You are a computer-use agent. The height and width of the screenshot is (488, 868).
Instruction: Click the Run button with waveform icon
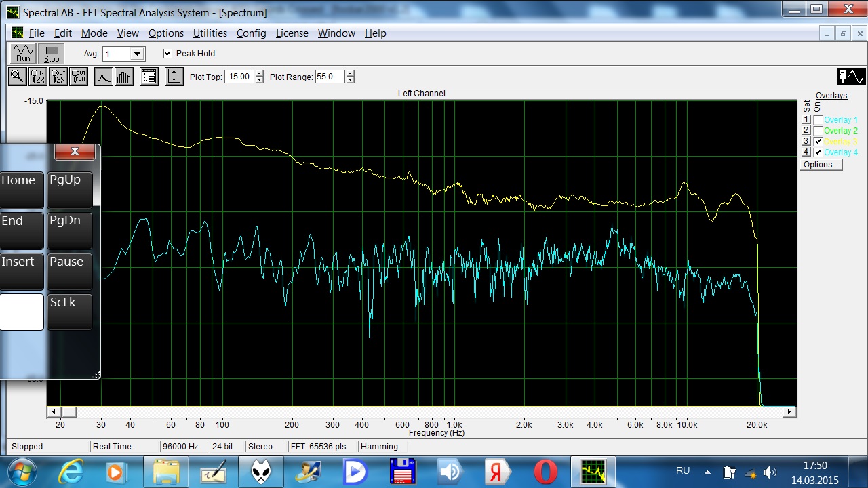[x=24, y=54]
